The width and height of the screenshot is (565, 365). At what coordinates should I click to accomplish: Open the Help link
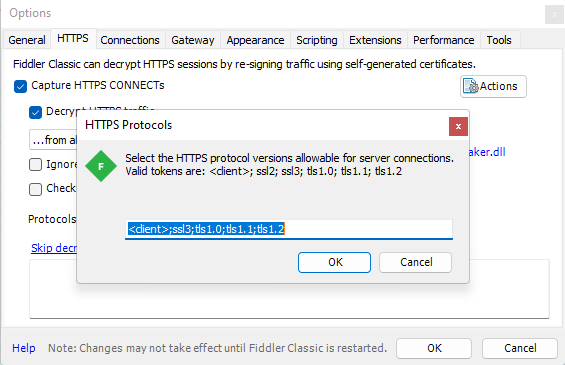point(24,348)
